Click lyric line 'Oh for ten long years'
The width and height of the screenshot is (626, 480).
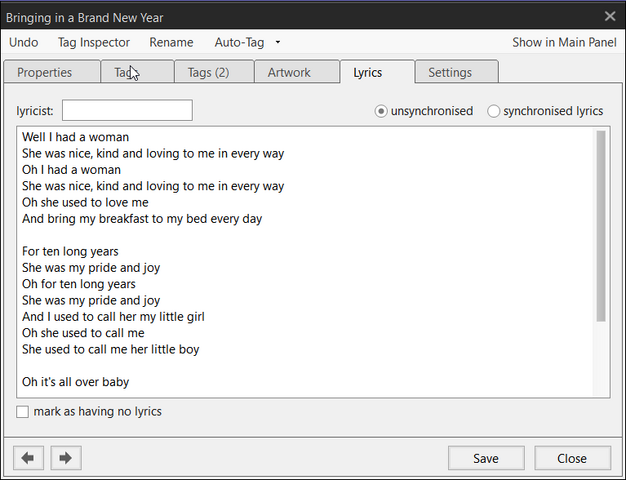click(x=79, y=284)
